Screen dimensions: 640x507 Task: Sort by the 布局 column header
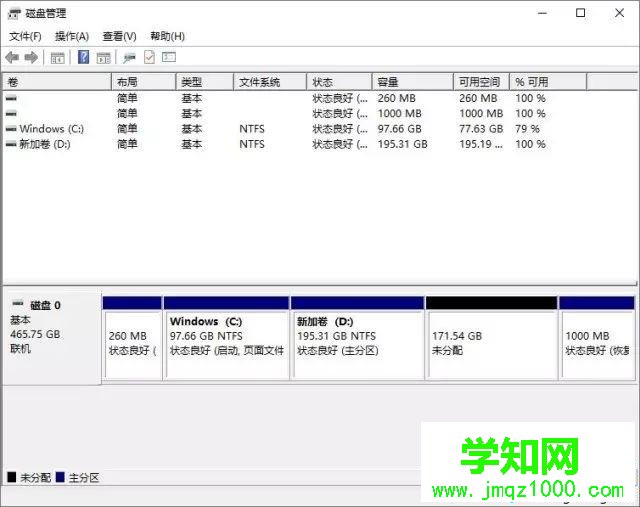[144, 82]
